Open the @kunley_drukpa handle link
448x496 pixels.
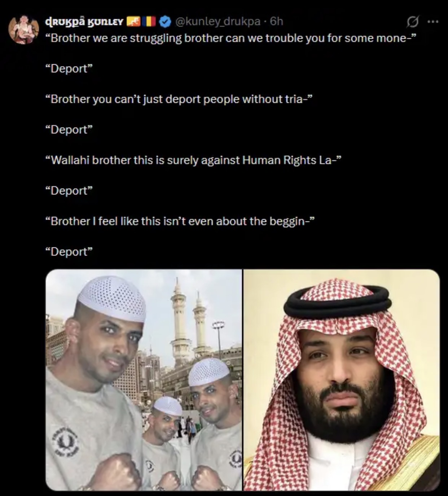point(218,22)
